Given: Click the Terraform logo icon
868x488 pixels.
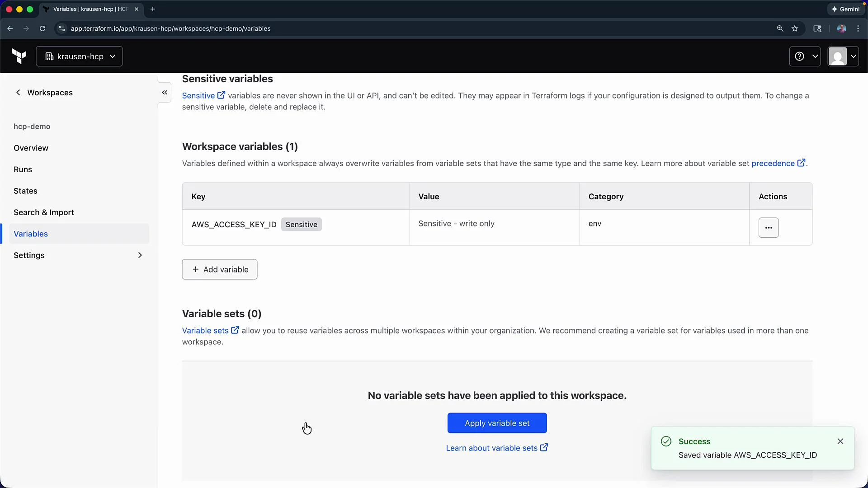Looking at the screenshot, I should (19, 56).
